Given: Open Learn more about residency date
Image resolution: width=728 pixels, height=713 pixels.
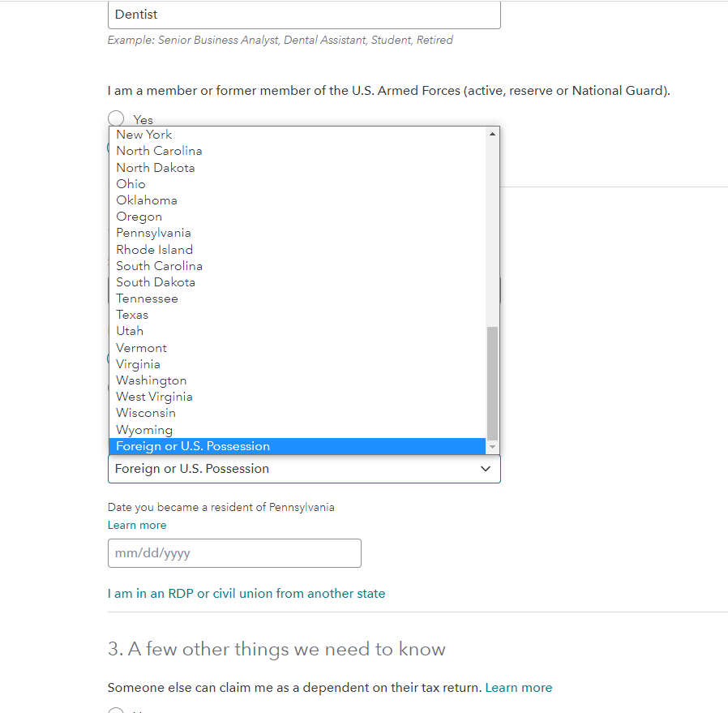Looking at the screenshot, I should (137, 525).
